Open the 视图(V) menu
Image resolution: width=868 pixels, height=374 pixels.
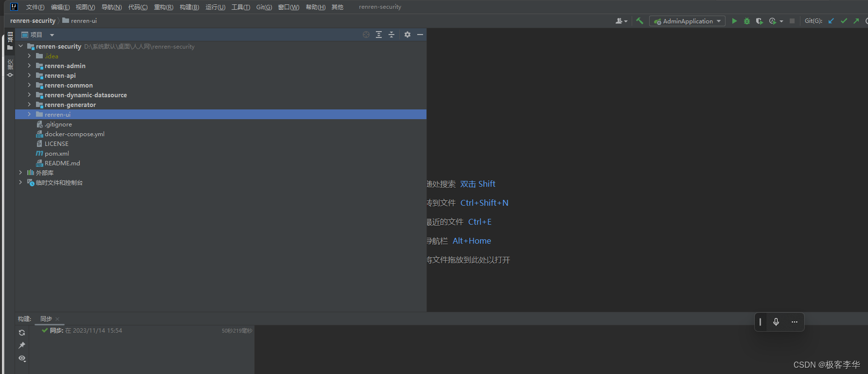85,7
